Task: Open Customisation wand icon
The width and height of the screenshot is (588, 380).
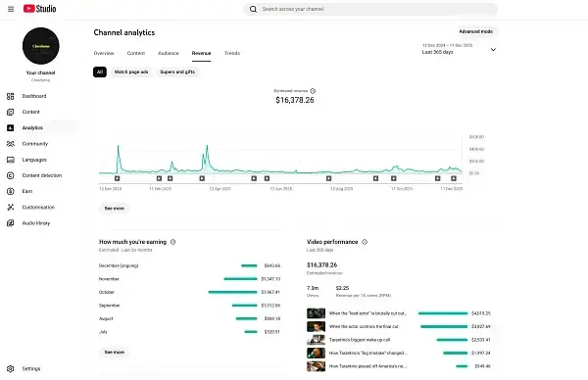Action: coord(11,208)
